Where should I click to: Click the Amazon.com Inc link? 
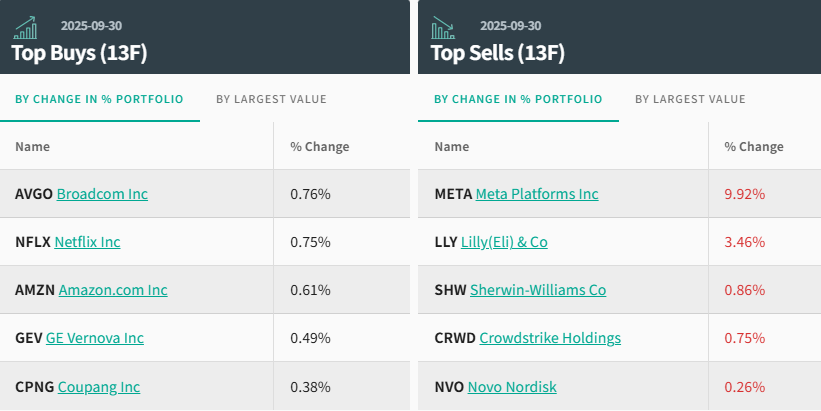click(x=113, y=290)
